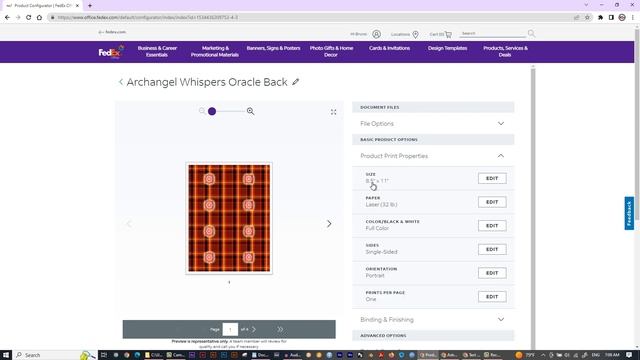Image resolution: width=640 pixels, height=360 pixels.
Task: Click Laser (32 lb.) paper value
Action: click(381, 204)
